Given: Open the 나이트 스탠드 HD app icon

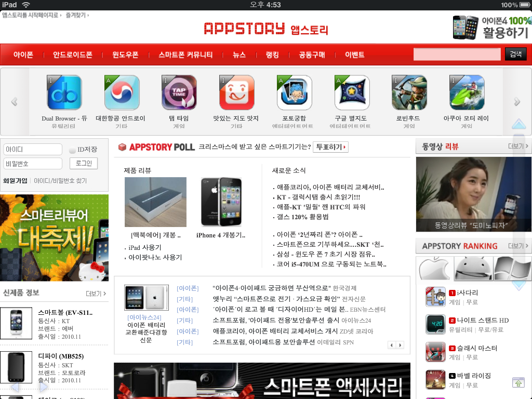Looking at the screenshot, I should (x=436, y=325).
